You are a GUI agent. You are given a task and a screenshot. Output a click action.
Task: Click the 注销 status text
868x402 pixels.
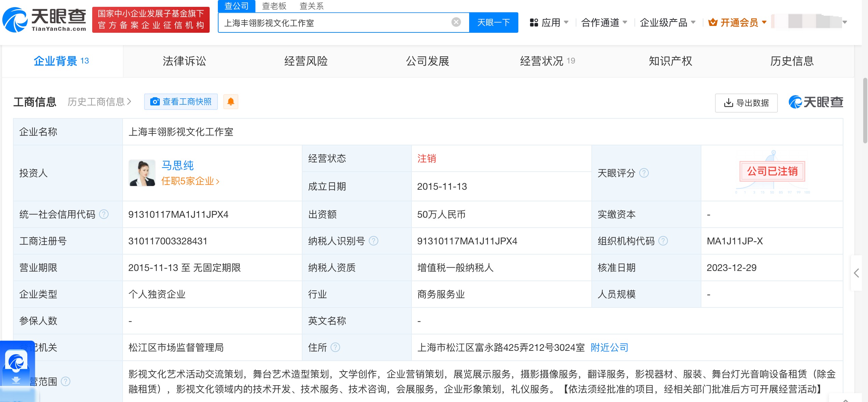click(426, 158)
